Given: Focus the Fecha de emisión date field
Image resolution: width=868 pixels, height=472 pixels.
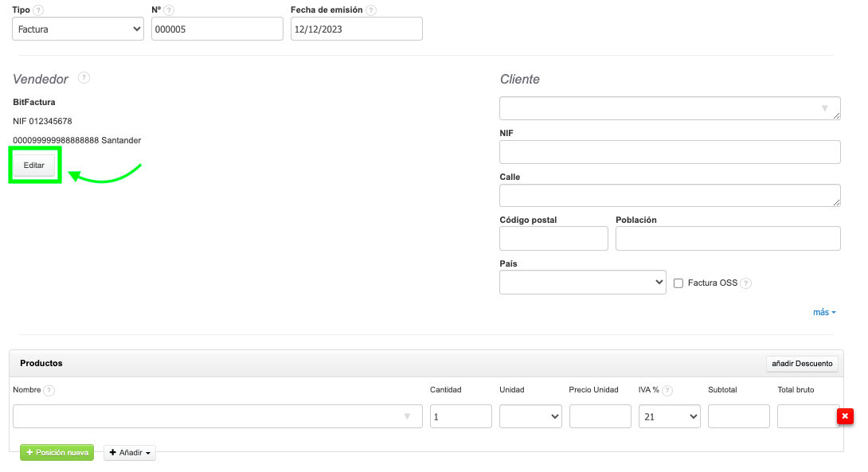Looking at the screenshot, I should 356,29.
